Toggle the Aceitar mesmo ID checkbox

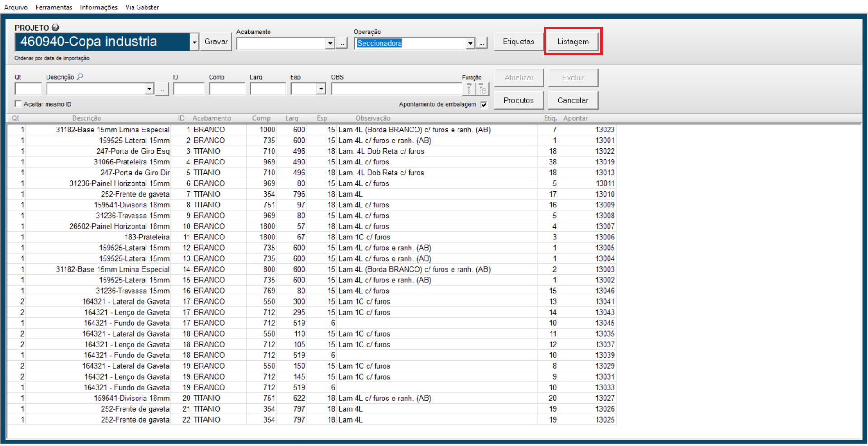(x=18, y=103)
